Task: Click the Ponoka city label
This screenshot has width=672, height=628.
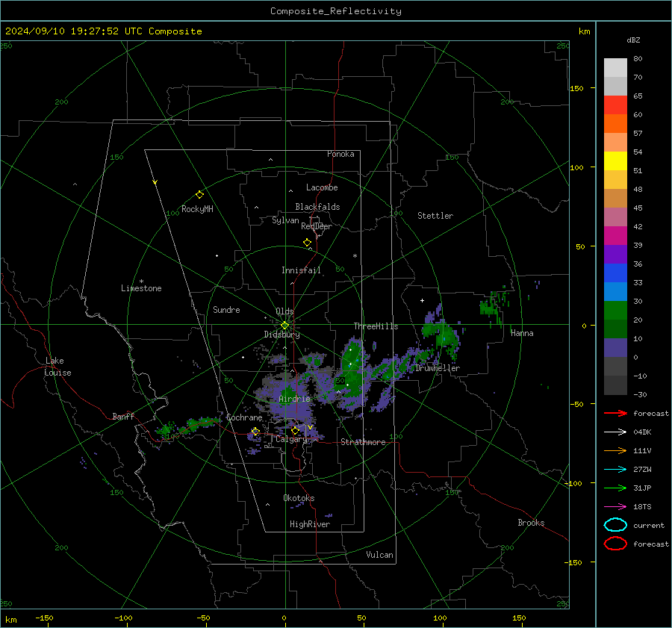Action: point(340,154)
